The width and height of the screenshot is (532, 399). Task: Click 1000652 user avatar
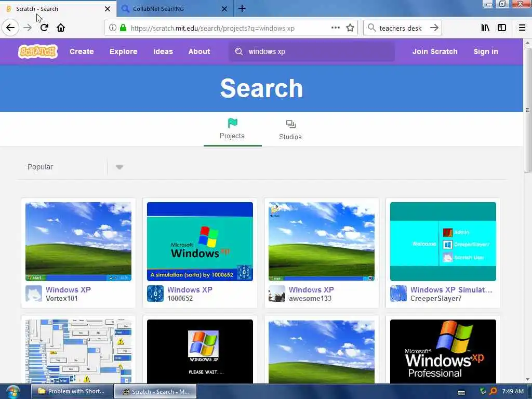(x=155, y=294)
